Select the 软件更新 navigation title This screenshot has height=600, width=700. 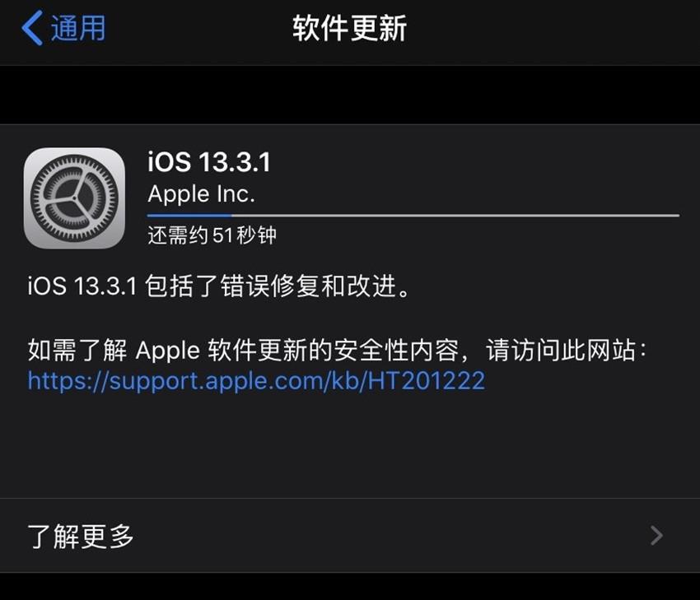tap(349, 28)
